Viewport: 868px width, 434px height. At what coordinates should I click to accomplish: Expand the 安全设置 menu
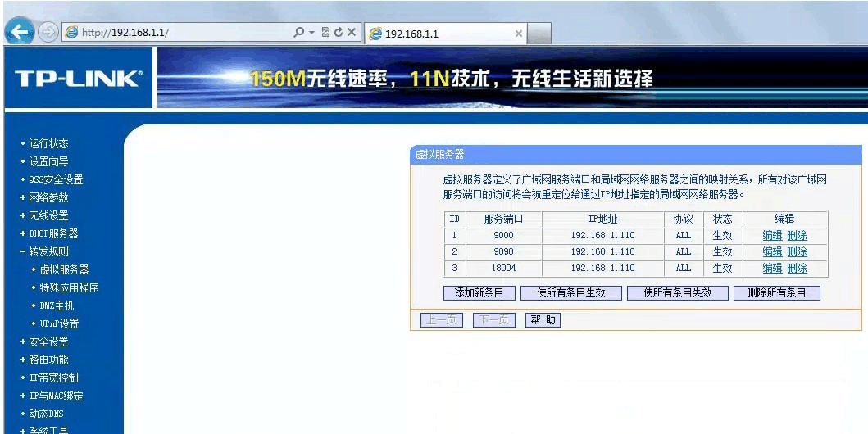point(48,341)
